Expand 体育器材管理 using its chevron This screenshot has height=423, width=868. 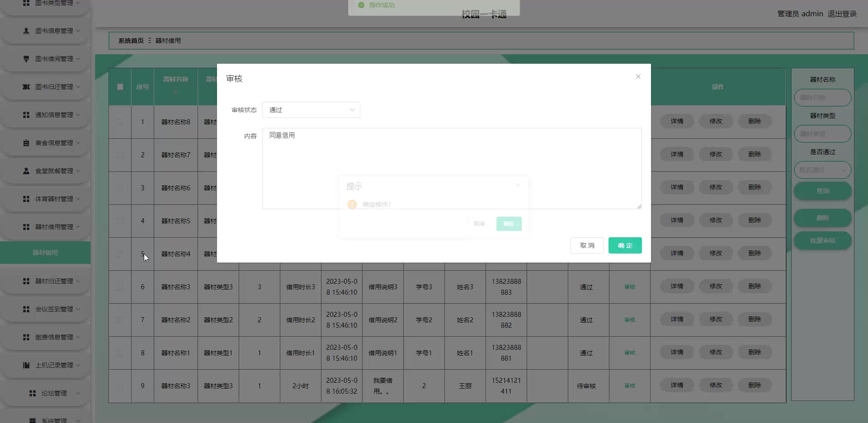(78, 199)
